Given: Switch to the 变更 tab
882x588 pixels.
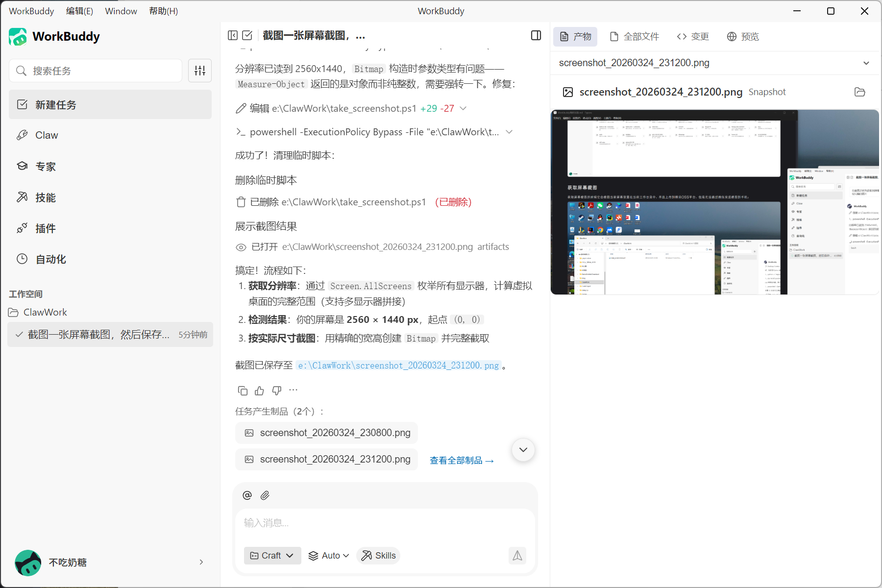Looking at the screenshot, I should coord(693,37).
